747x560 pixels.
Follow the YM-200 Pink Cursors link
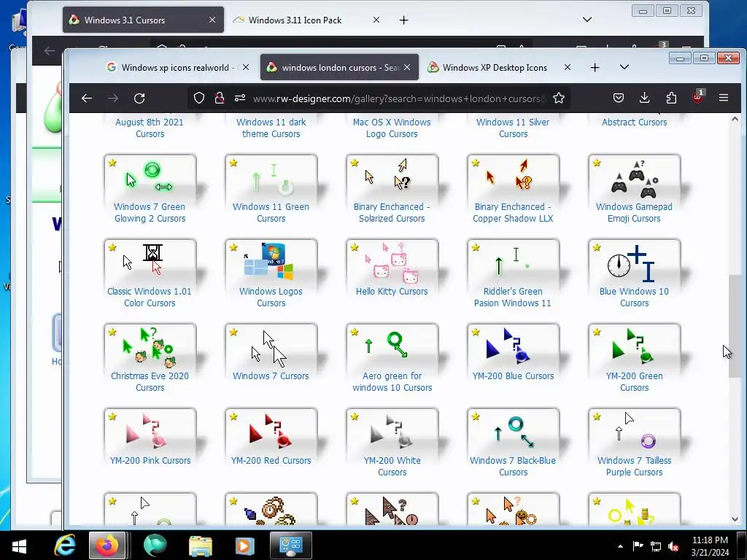point(150,461)
